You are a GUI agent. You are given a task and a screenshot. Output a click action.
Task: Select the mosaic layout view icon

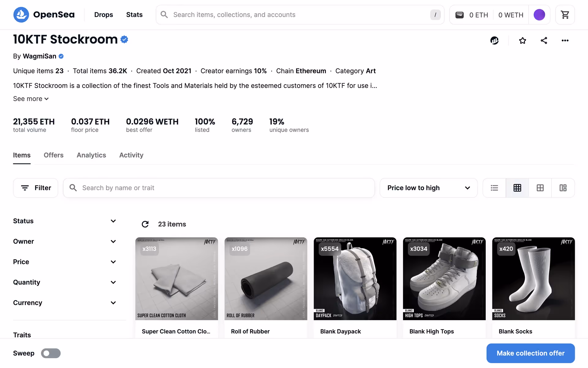pyautogui.click(x=563, y=188)
